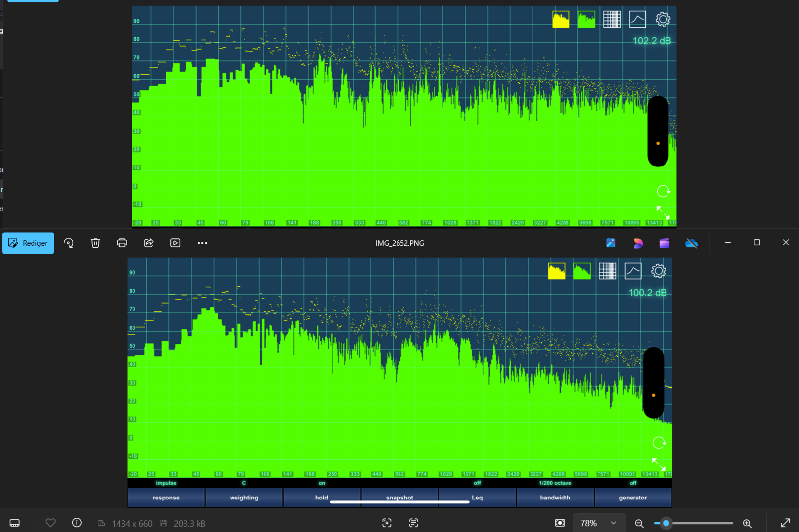
Task: Open the Photos app icon in the title bar
Action: coord(611,243)
